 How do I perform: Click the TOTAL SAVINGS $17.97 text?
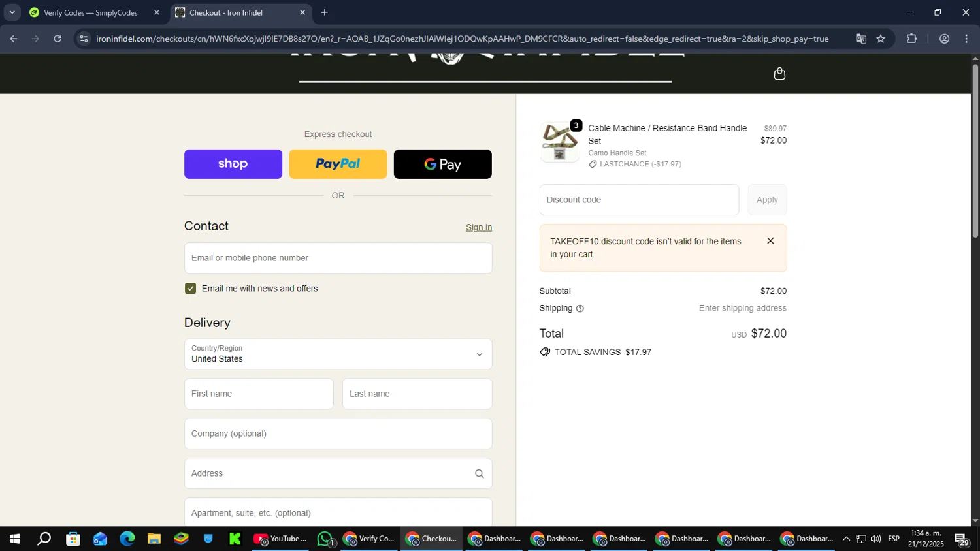point(602,353)
